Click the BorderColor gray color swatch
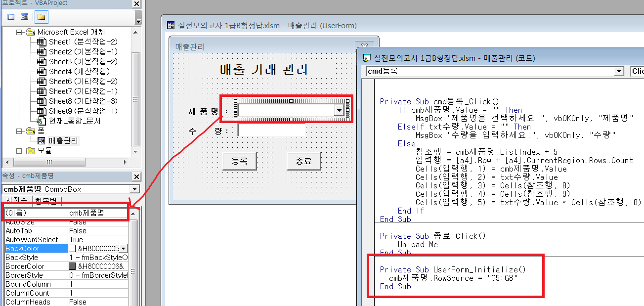Screen dimensions: 644x306 72,266
